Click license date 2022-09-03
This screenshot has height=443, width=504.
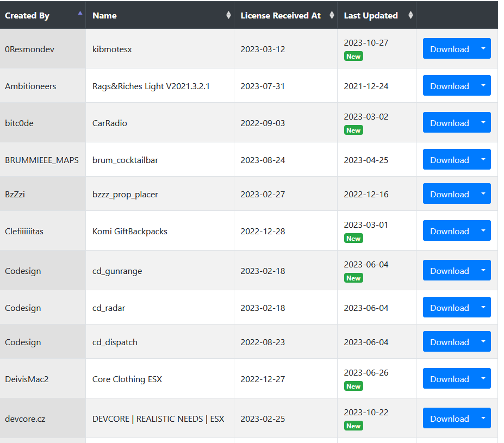click(x=263, y=123)
